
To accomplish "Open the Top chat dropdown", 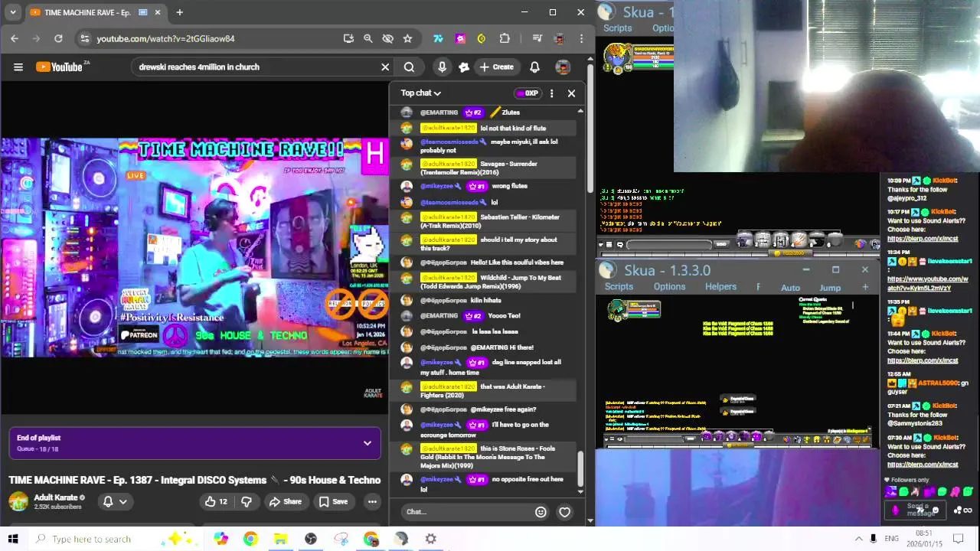I will pyautogui.click(x=421, y=93).
